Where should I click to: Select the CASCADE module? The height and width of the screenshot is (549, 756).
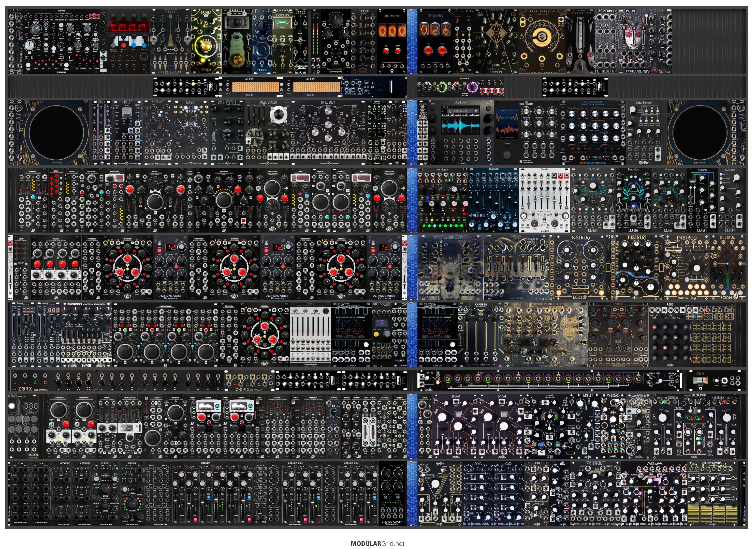point(422,133)
